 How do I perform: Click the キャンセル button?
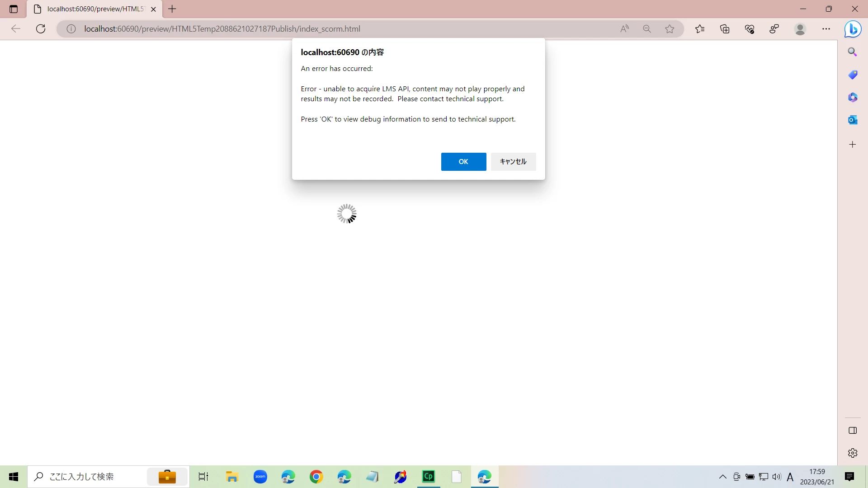513,162
